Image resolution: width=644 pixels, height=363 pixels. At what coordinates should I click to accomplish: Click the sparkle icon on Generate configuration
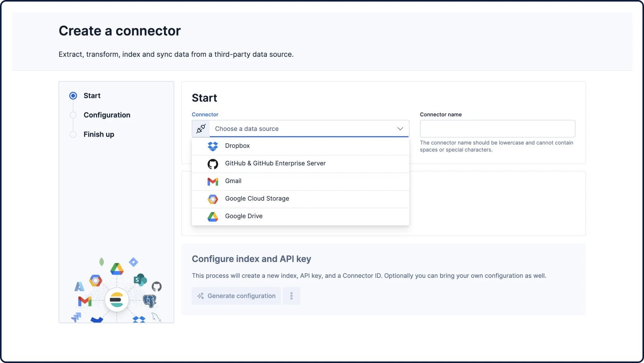200,296
